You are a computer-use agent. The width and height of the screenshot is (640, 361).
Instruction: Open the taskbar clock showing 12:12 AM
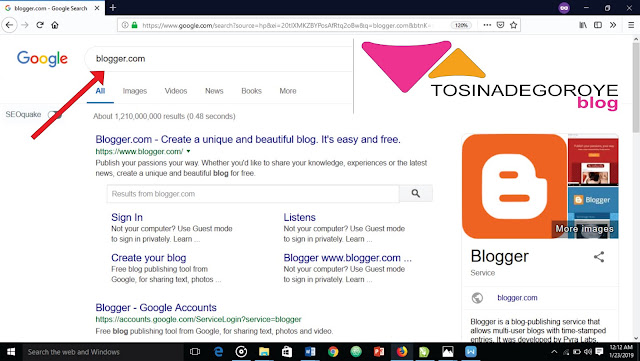(622, 352)
